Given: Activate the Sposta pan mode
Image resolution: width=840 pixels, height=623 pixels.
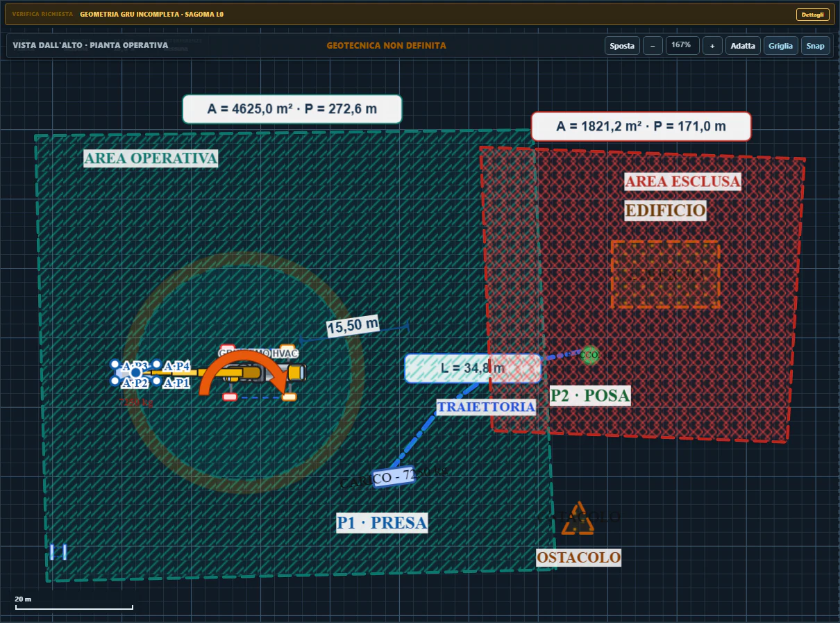Looking at the screenshot, I should tap(622, 46).
